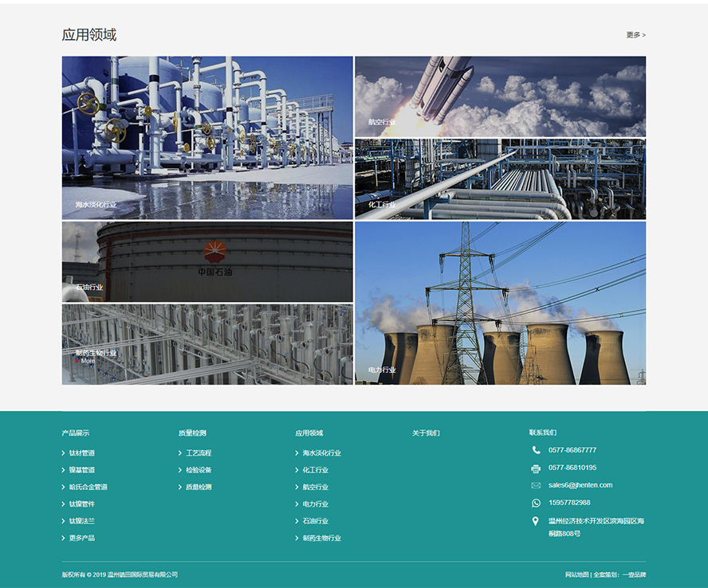
Task: Open the 制药生物行业 image
Action: 207,344
